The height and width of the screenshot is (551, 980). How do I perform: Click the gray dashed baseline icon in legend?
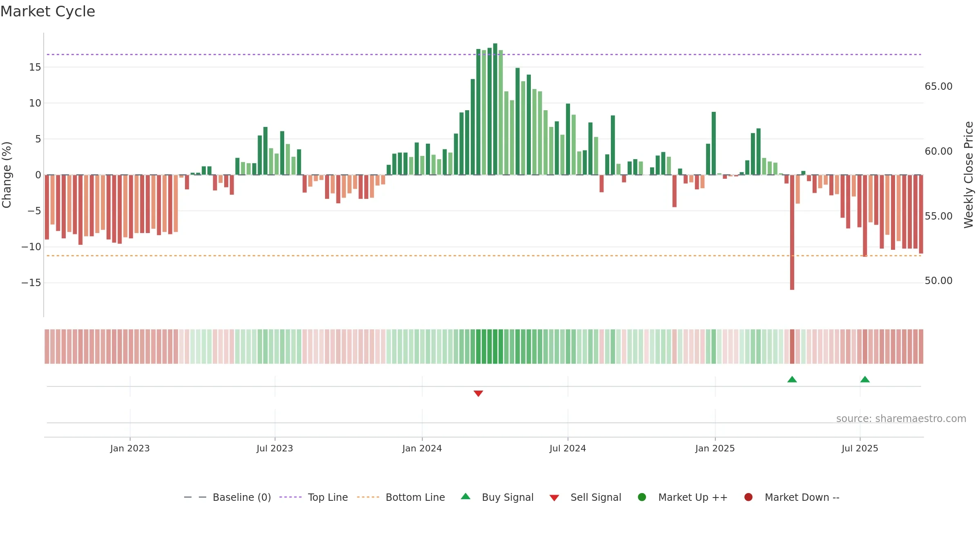(x=195, y=497)
